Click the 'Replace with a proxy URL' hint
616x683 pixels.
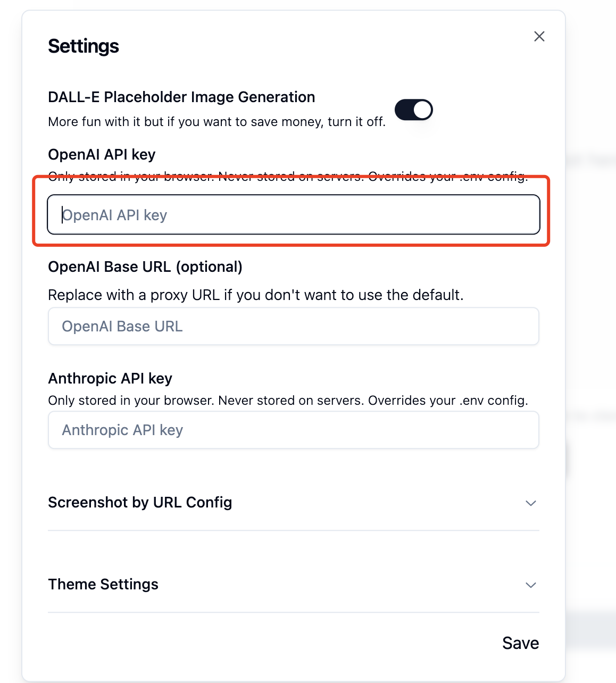click(255, 295)
